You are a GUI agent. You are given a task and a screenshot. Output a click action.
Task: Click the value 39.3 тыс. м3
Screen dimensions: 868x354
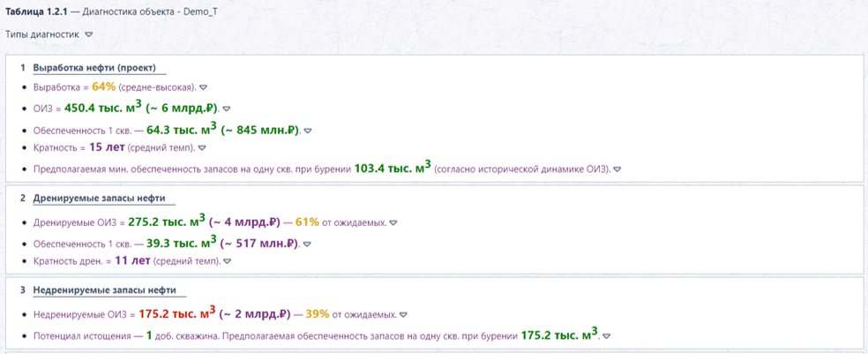pyautogui.click(x=182, y=243)
